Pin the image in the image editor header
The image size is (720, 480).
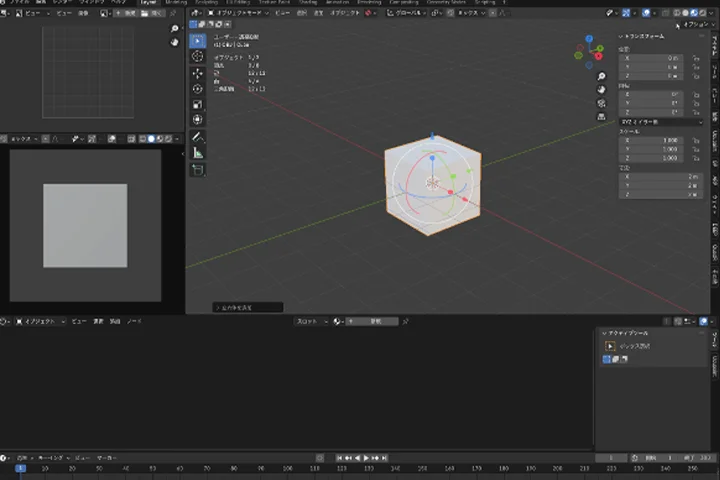point(173,13)
